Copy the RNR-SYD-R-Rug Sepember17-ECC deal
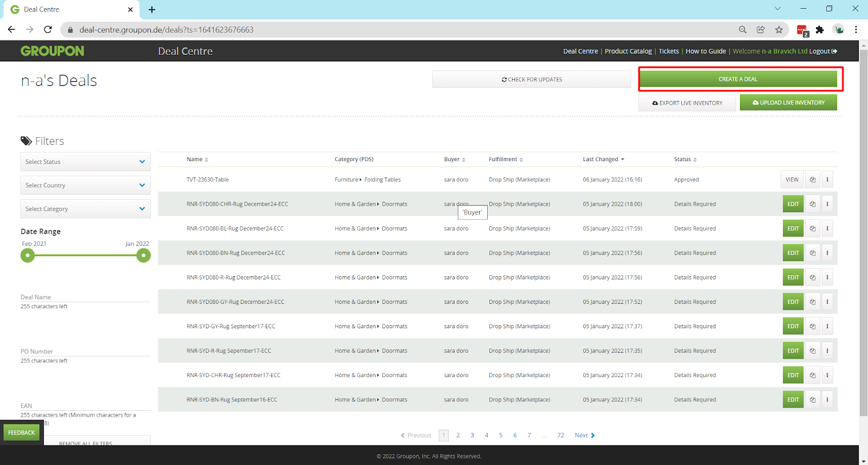Viewport: 868px width, 465px height. pyautogui.click(x=813, y=351)
